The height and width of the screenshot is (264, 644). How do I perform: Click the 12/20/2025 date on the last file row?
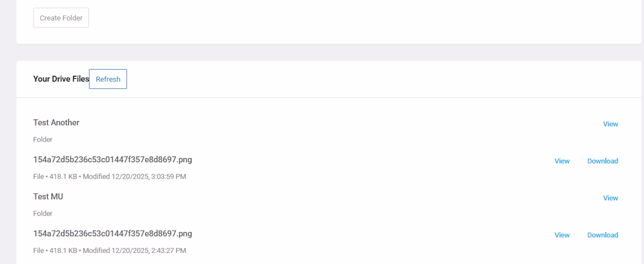coord(128,251)
